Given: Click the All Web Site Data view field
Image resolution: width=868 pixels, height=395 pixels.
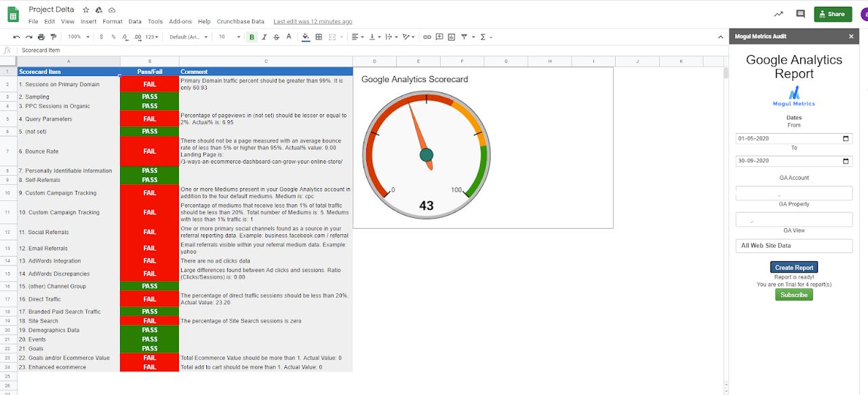Looking at the screenshot, I should (793, 245).
